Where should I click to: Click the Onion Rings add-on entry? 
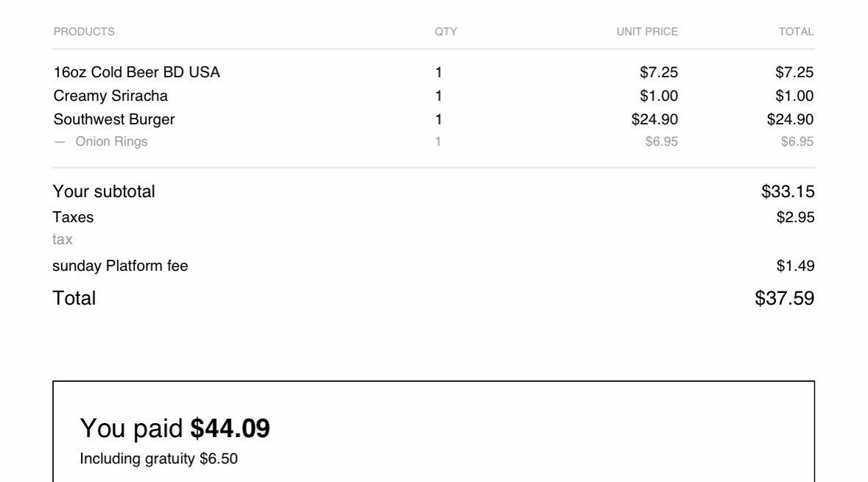coord(111,142)
